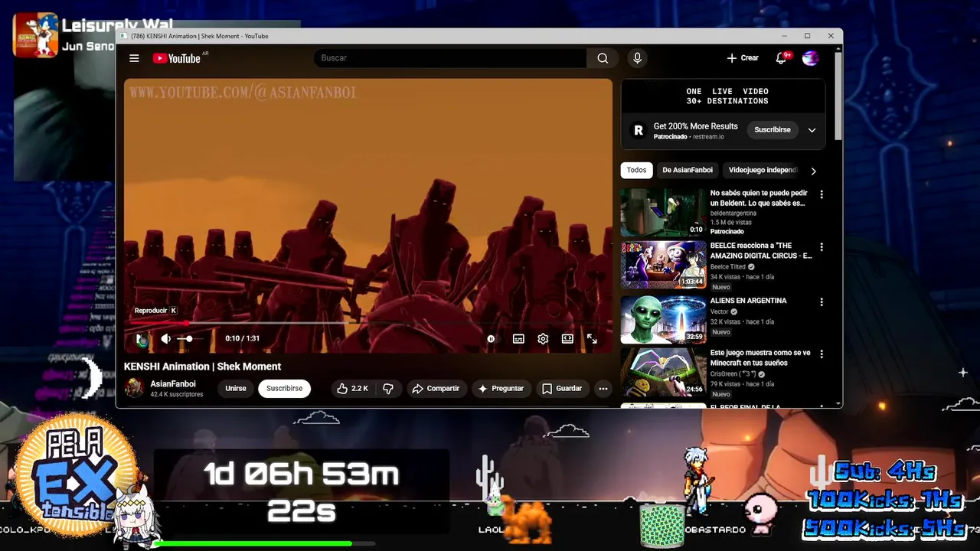Screen dimensions: 980x551
Task: Click the restream.io R logo
Action: pyautogui.click(x=639, y=130)
